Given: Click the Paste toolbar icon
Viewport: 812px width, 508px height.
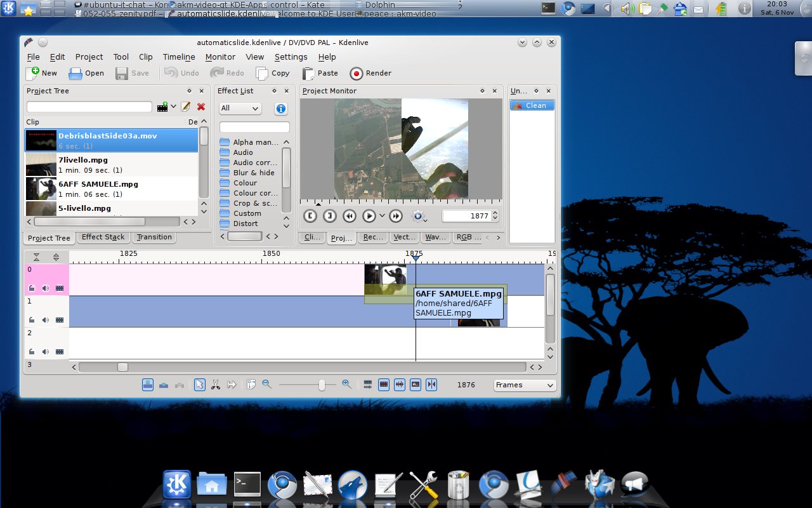Looking at the screenshot, I should point(308,73).
